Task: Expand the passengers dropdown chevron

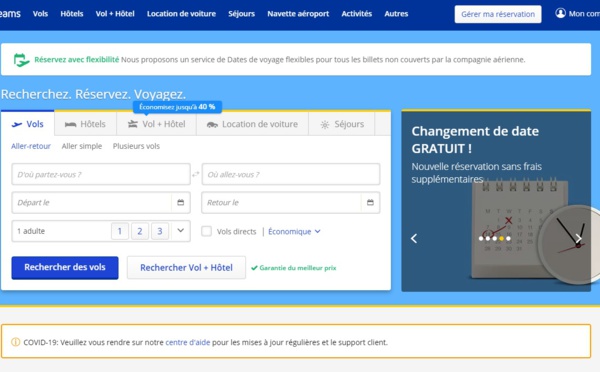Action: [x=181, y=230]
